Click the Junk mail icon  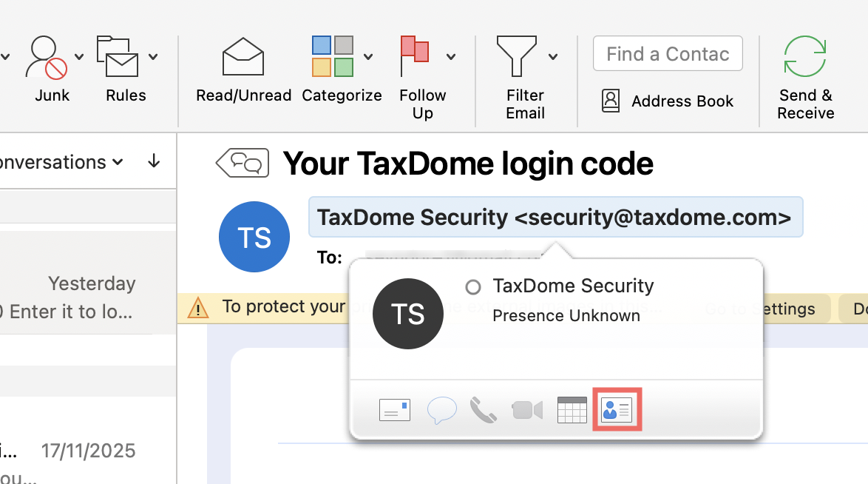click(x=46, y=59)
